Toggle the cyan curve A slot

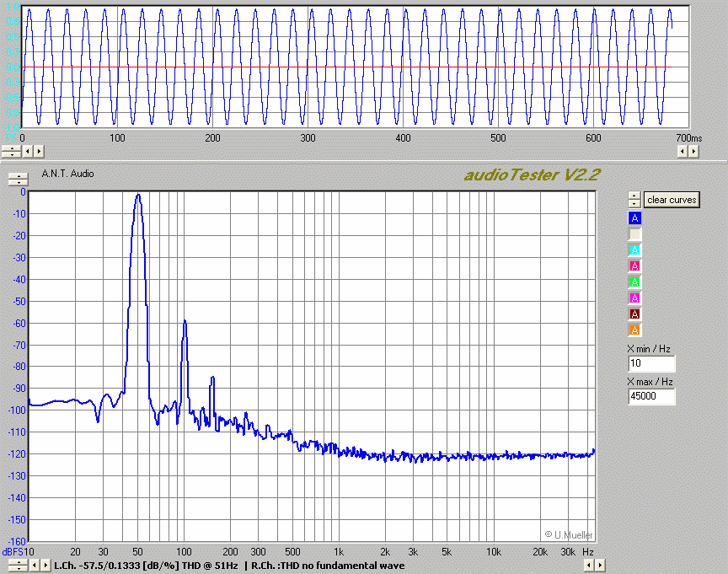tap(635, 250)
